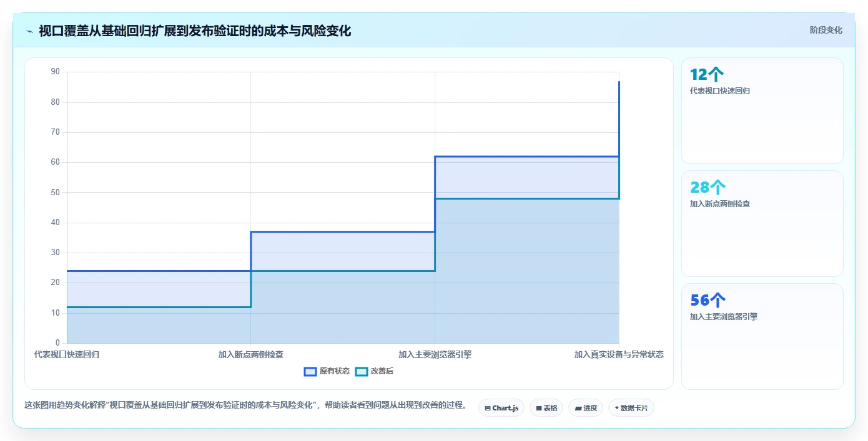Click the x-axis label 加入真实设备与异常状态
The height and width of the screenshot is (441, 868).
[619, 354]
